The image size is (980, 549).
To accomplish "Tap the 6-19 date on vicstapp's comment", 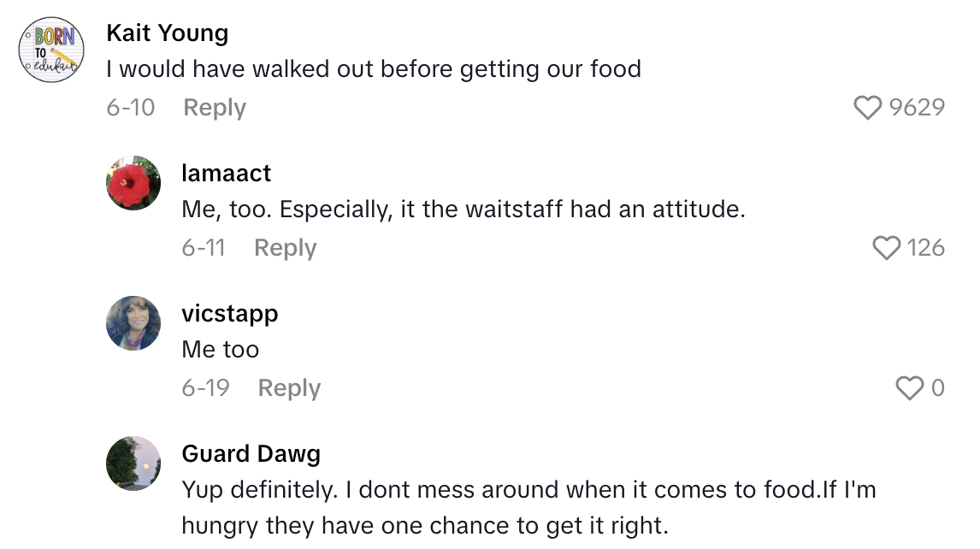I will pyautogui.click(x=205, y=387).
